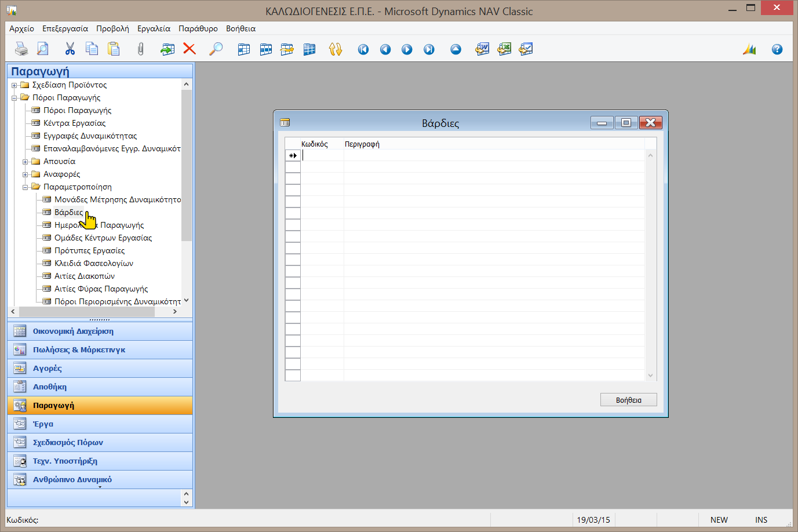Expand the Απουσία folder node
The width and height of the screenshot is (798, 532).
point(25,162)
